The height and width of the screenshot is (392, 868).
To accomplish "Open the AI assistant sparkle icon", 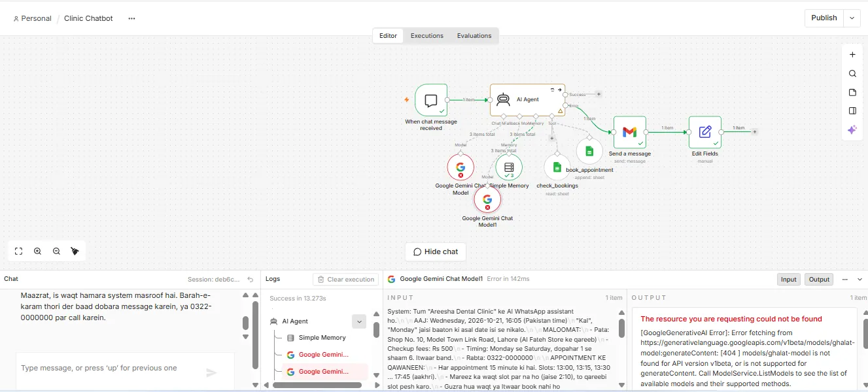I will 852,130.
